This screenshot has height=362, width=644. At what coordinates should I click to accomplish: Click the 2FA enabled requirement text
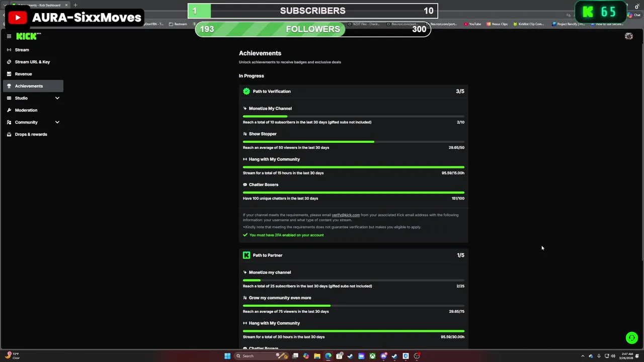[x=286, y=235]
